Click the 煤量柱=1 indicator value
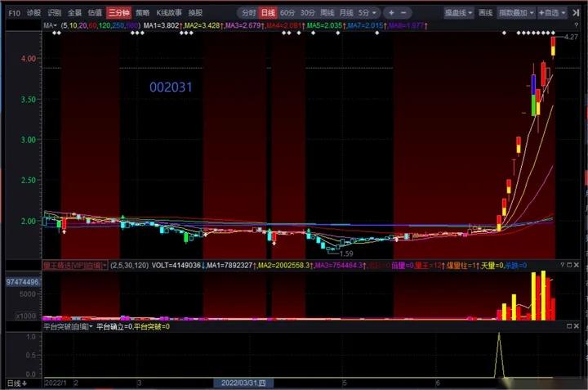The image size is (588, 390). click(462, 266)
